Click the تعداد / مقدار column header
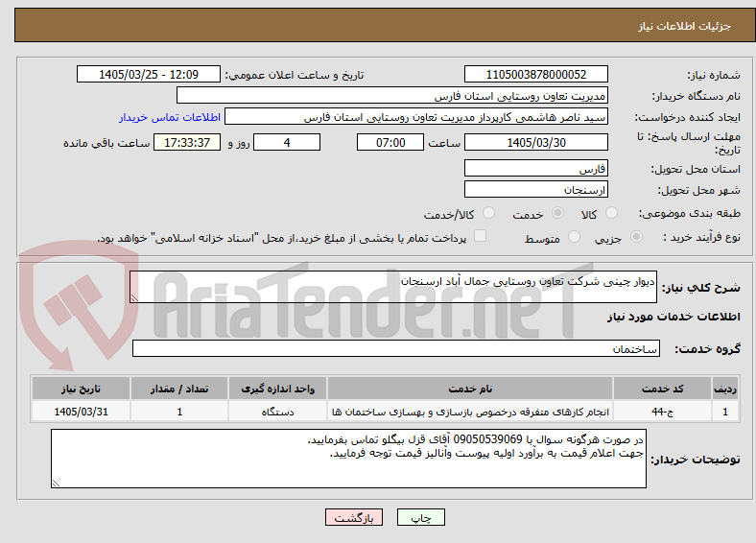 [179, 389]
